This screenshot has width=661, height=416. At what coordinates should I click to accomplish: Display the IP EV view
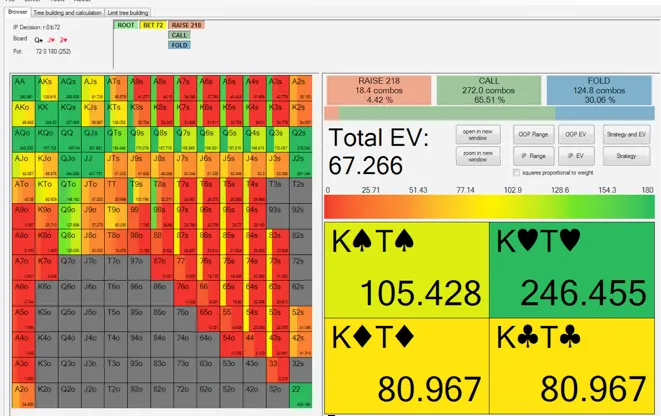576,156
